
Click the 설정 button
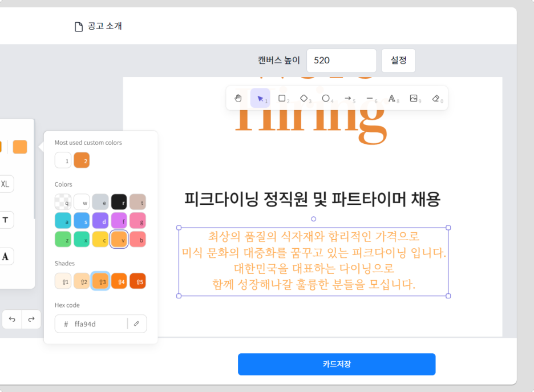pos(398,60)
